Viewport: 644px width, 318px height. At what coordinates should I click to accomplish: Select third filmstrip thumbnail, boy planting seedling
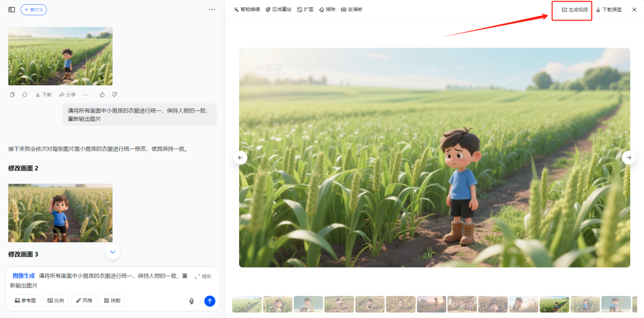coord(308,304)
